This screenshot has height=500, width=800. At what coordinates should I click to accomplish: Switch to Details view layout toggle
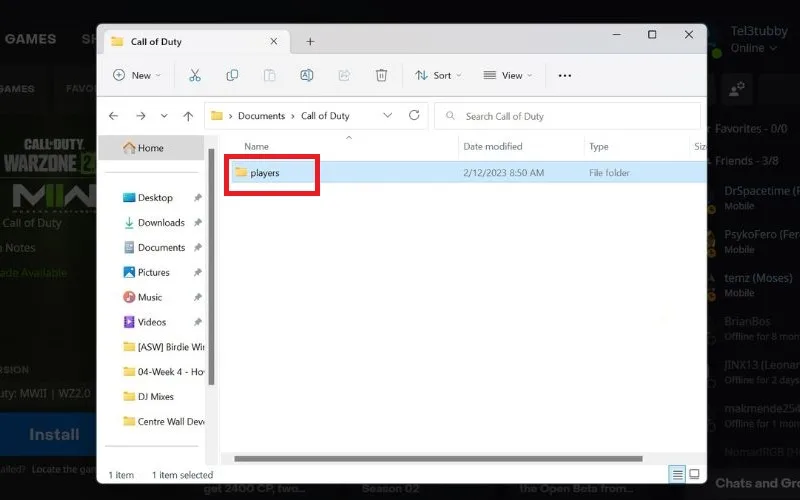click(678, 474)
